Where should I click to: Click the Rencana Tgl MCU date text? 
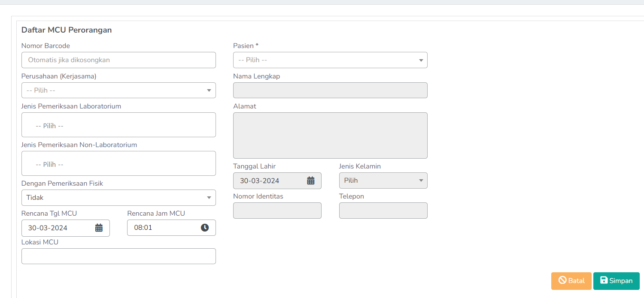[x=48, y=228]
